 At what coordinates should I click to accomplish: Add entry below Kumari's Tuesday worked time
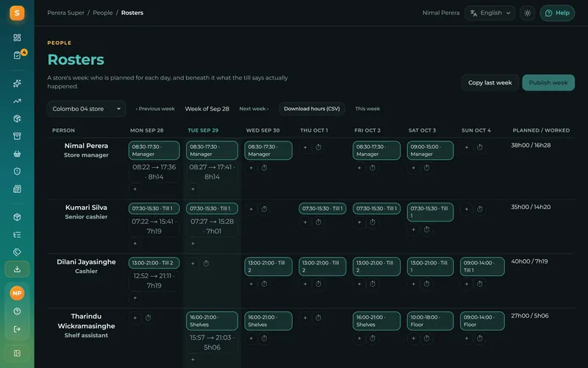[193, 244]
